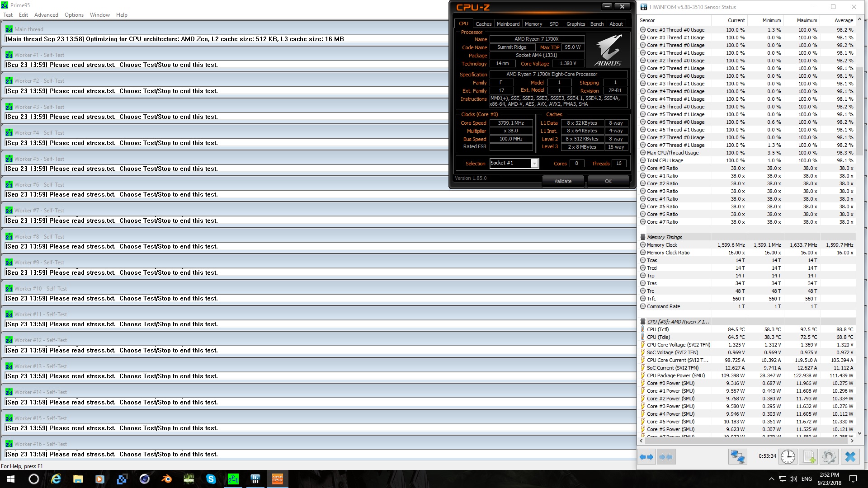868x488 pixels.
Task: Switch to Aorus CPU-Z taskbar icon
Action: click(x=277, y=479)
